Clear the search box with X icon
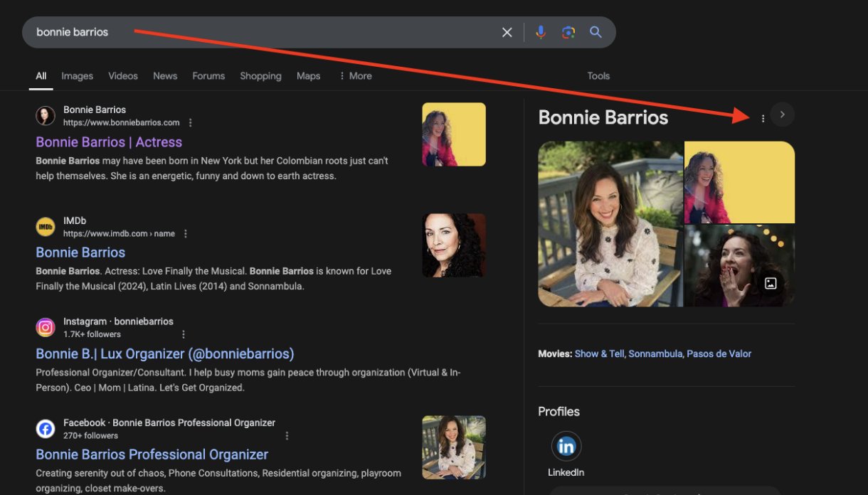868x495 pixels. pos(507,32)
